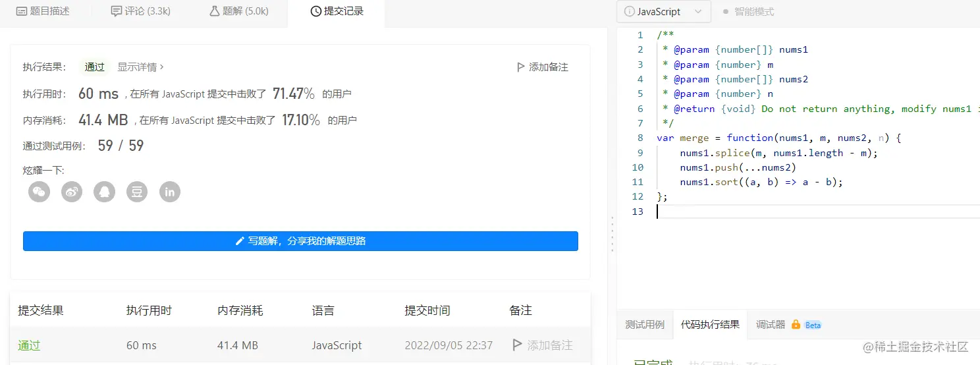
Task: Click flag icon next to 添加备注 at top
Action: click(522, 67)
